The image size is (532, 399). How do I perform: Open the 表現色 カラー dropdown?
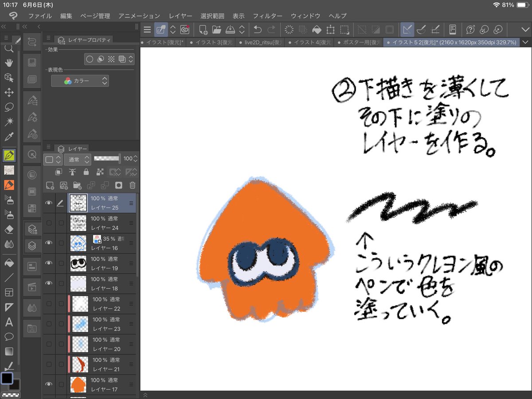[x=80, y=81]
